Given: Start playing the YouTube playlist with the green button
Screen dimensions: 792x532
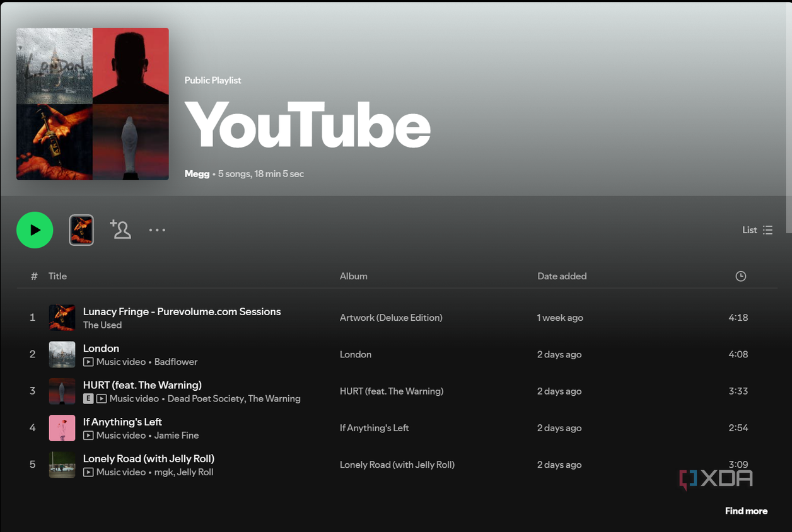Looking at the screenshot, I should coord(35,230).
